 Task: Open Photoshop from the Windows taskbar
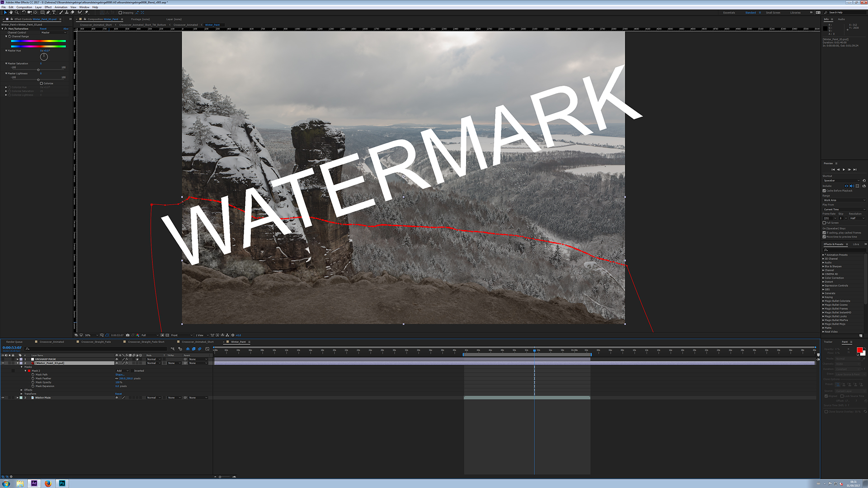pos(61,483)
